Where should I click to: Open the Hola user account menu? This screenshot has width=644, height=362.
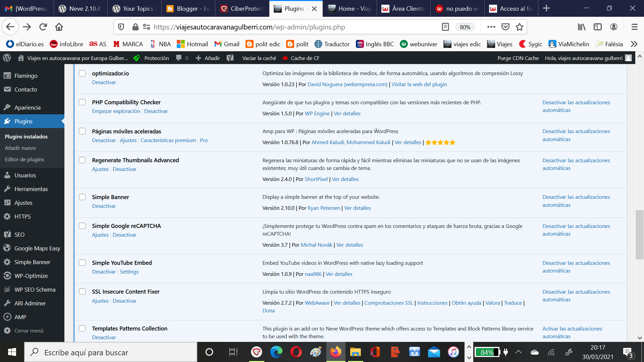(x=588, y=58)
